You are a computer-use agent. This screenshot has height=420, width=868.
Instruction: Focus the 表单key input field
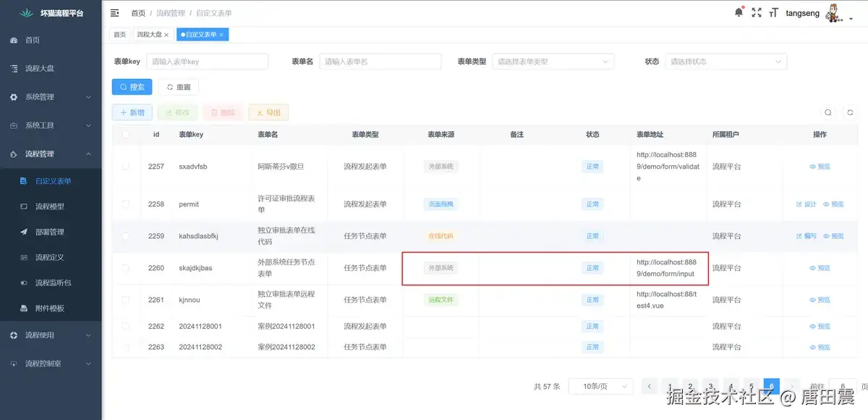(x=208, y=62)
